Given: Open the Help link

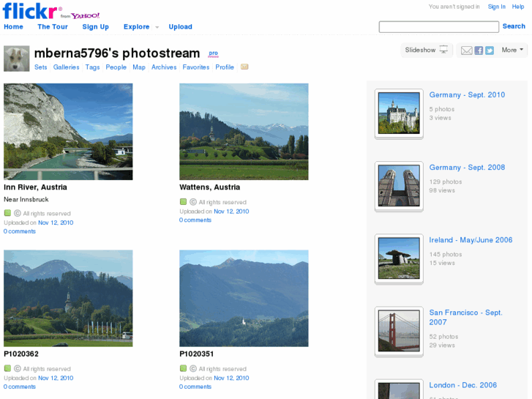Looking at the screenshot, I should point(518,7).
